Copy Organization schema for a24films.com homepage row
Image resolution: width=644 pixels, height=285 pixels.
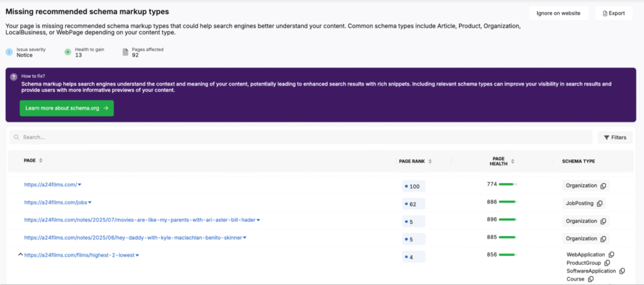[x=603, y=186]
